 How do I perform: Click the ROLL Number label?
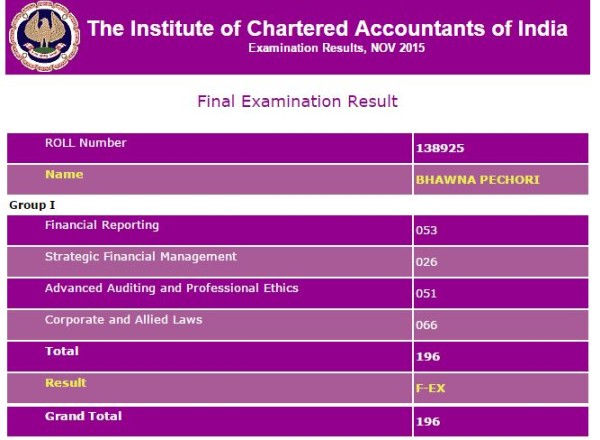click(86, 143)
